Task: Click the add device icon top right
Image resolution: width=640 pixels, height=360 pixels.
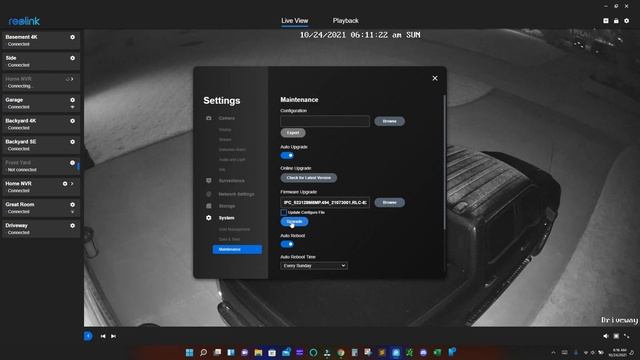Action: [x=606, y=20]
